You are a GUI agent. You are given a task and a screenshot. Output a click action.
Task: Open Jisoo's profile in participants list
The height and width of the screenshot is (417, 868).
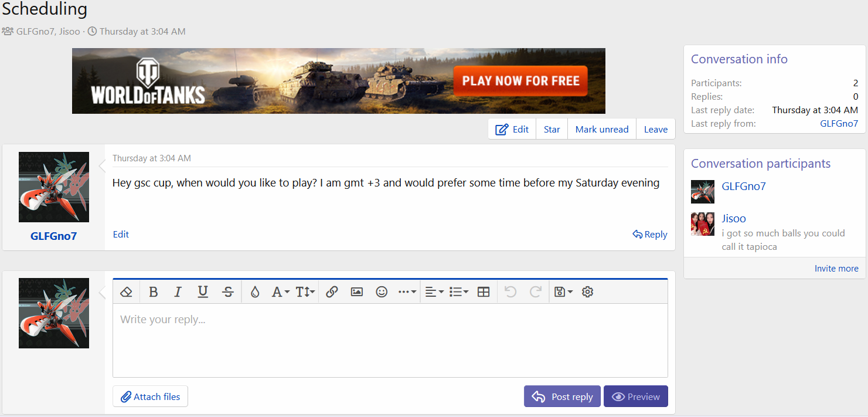point(734,219)
